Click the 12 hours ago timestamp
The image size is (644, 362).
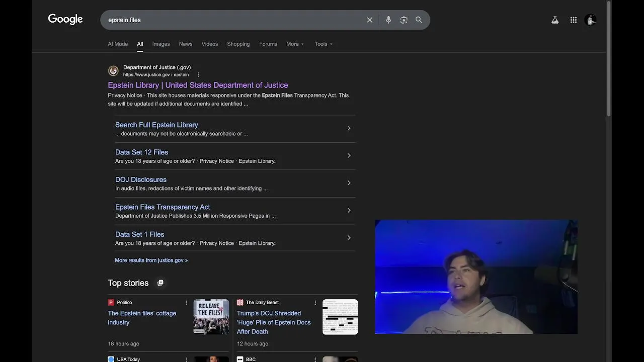click(253, 344)
